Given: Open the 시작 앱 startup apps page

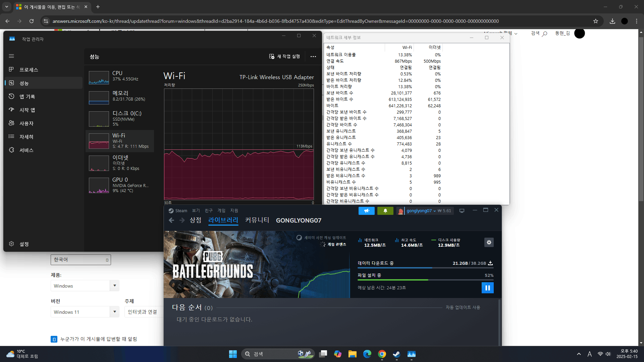Looking at the screenshot, I should click(27, 110).
